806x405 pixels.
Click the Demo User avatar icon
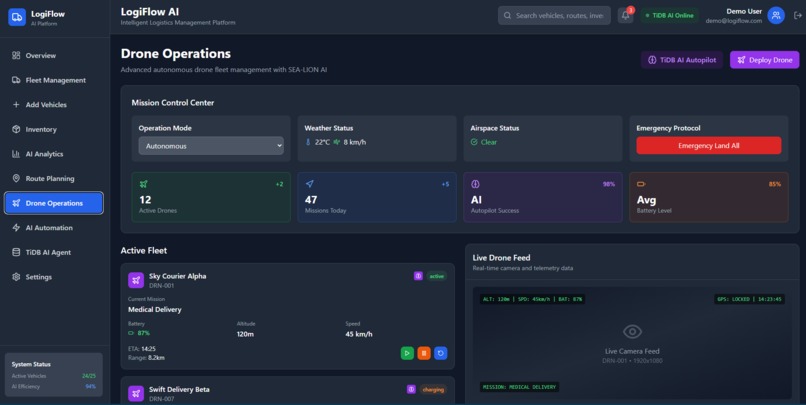776,15
